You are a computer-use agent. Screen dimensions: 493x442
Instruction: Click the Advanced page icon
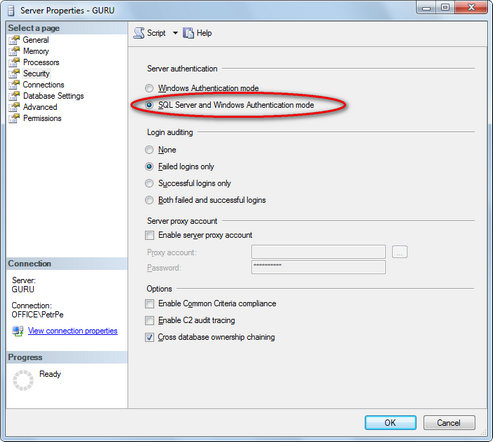14,107
